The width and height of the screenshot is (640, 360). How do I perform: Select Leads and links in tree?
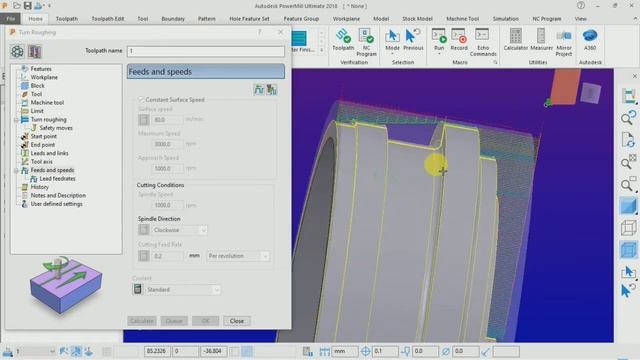point(49,153)
